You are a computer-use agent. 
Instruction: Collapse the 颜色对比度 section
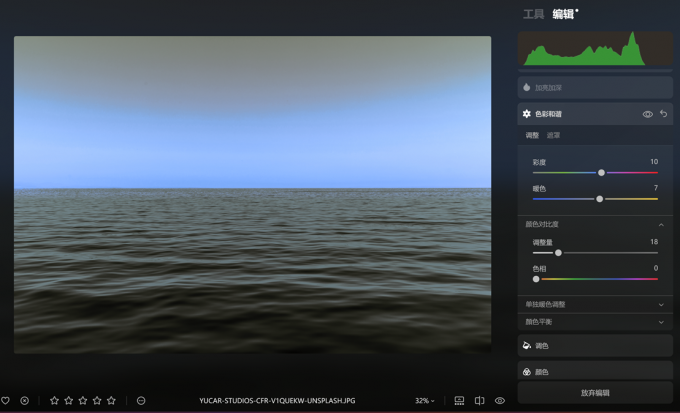pos(661,225)
